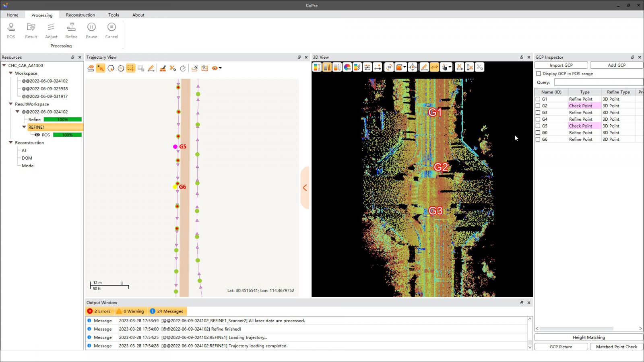644x362 pixels.
Task: Toggle the eye visibility icon beside POS
Action: click(x=37, y=135)
